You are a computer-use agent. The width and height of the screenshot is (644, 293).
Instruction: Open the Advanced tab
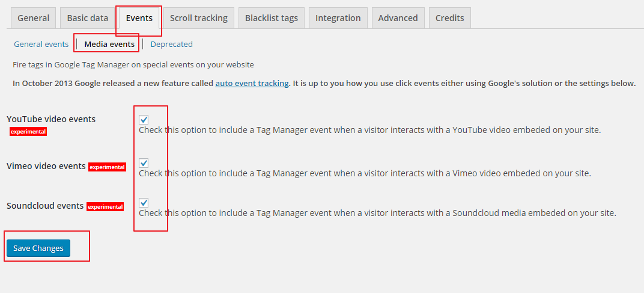(398, 18)
